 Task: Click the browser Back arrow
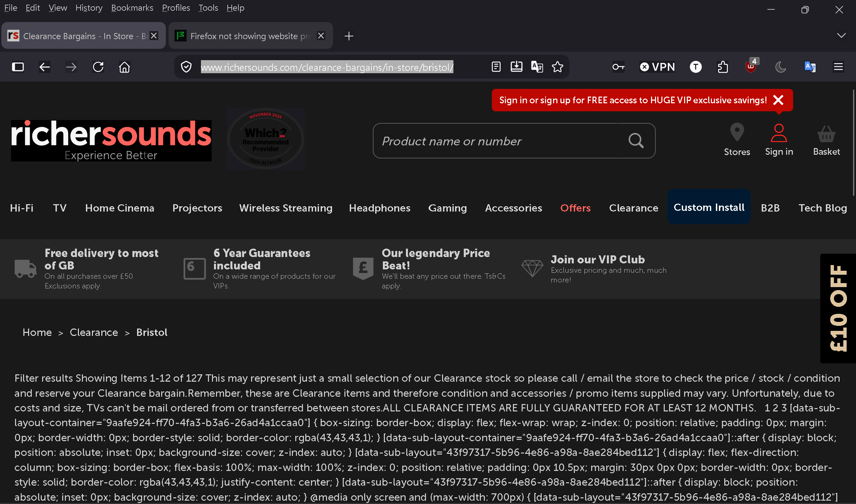click(x=44, y=67)
